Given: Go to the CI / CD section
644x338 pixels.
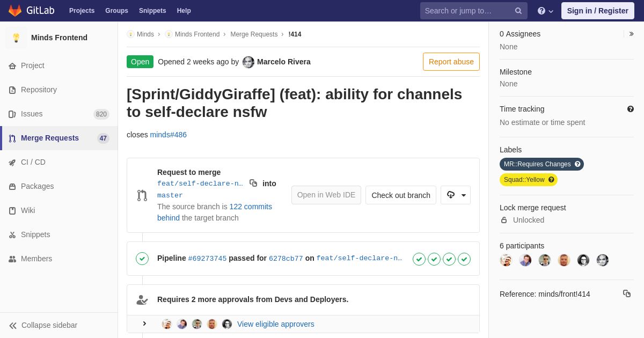Looking at the screenshot, I should click(x=33, y=162).
